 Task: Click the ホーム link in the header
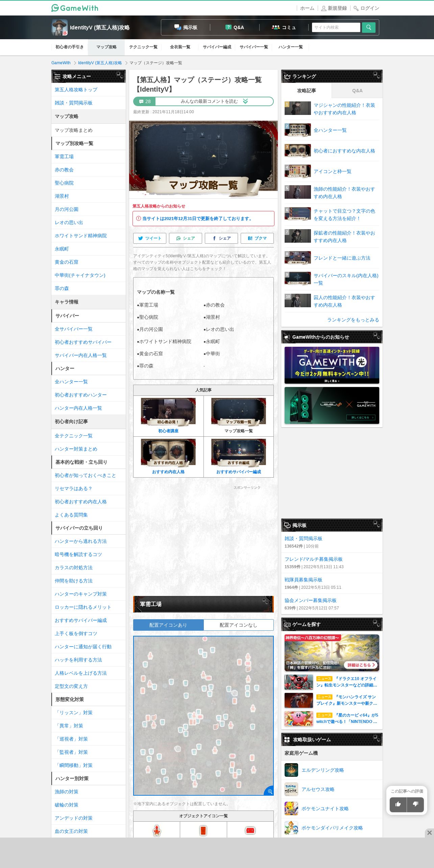click(307, 8)
